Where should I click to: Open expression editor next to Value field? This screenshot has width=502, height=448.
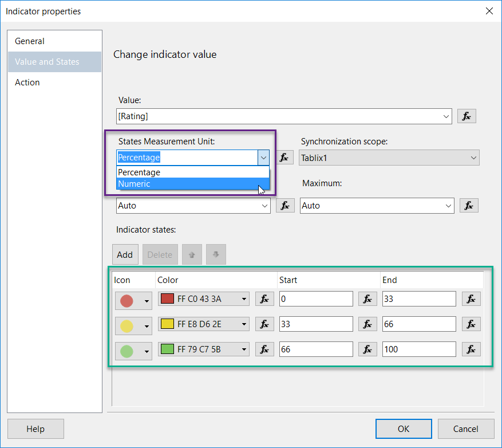pyautogui.click(x=467, y=116)
